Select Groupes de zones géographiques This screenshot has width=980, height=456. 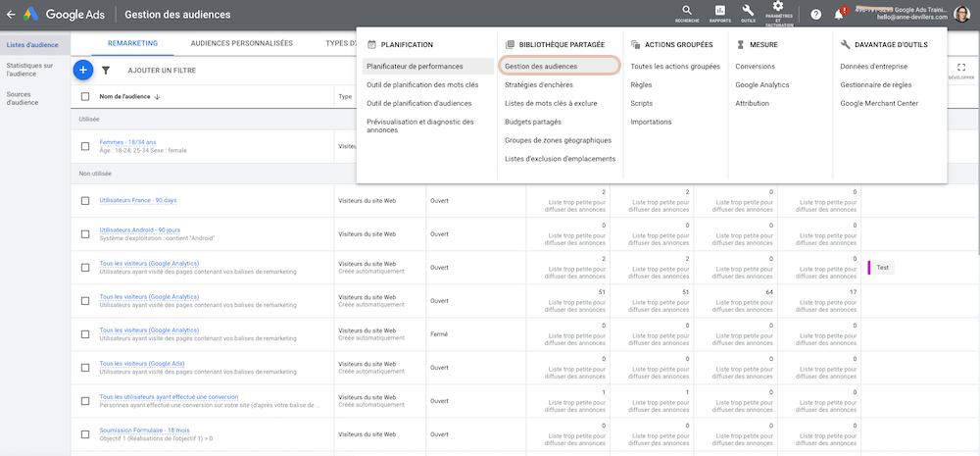(x=559, y=140)
